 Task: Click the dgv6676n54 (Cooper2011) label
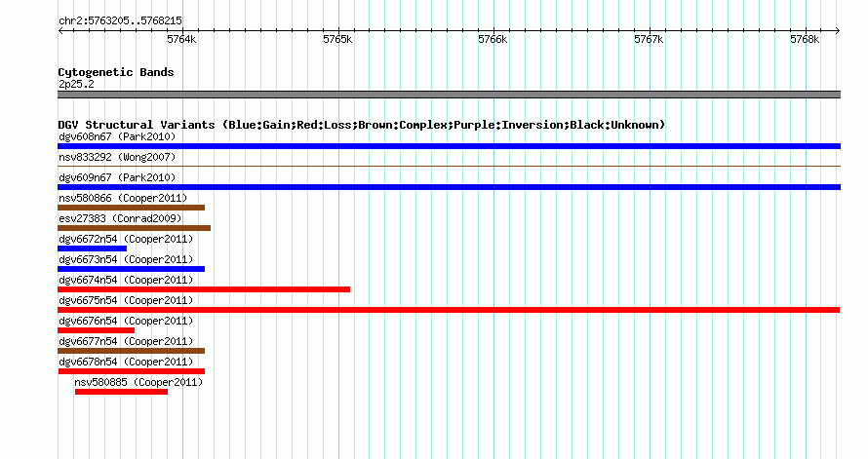tap(126, 321)
